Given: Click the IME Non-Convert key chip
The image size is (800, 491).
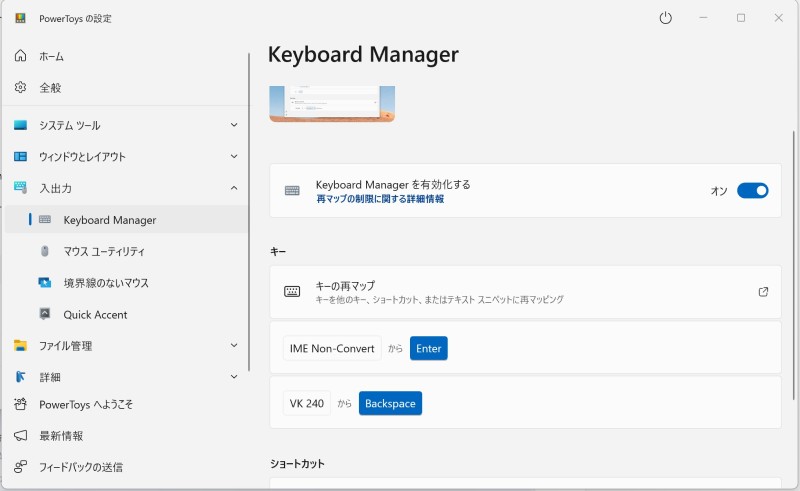Looking at the screenshot, I should pyautogui.click(x=332, y=348).
